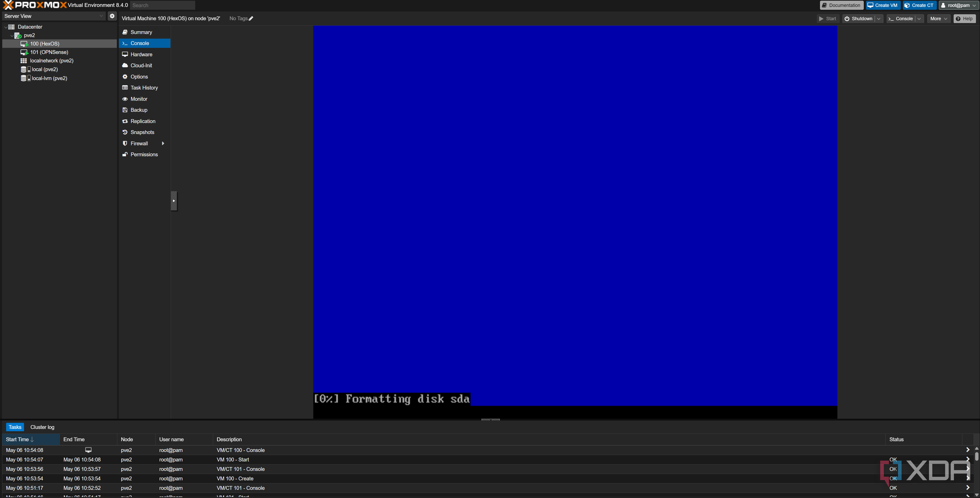Switch to the Tasks tab
The height and width of the screenshot is (498, 980).
coord(15,427)
